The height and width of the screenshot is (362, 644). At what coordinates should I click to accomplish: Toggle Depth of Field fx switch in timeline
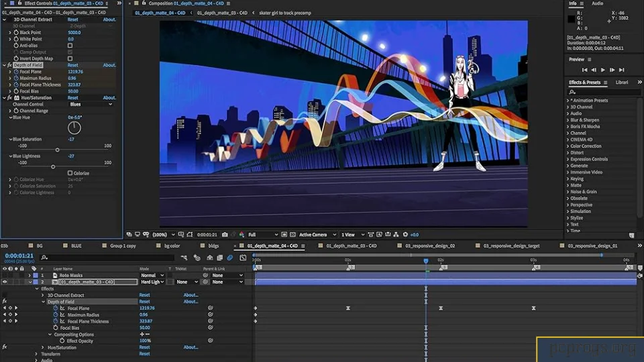(x=5, y=302)
